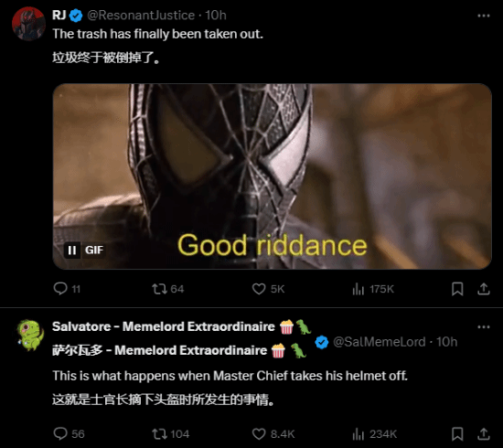Image resolution: width=503 pixels, height=448 pixels.
Task: View analytics showing 175K views
Action: coord(373,289)
